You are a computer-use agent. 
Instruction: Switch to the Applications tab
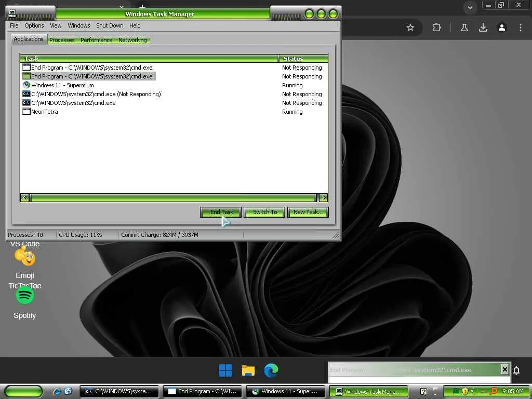pyautogui.click(x=29, y=39)
